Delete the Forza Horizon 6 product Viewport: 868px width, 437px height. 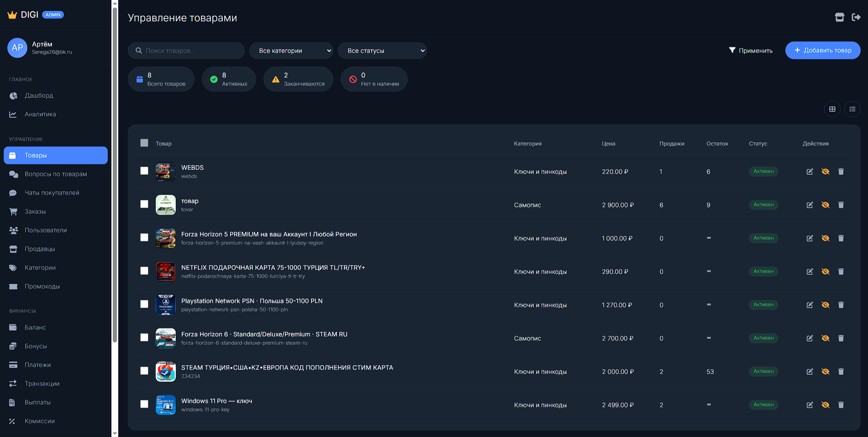[x=841, y=338]
